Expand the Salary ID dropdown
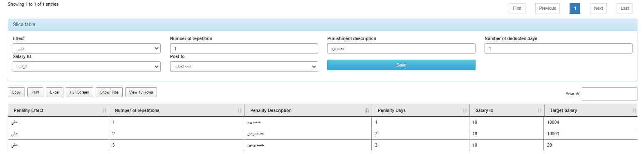Screen dimensions: 644x154 point(87,67)
